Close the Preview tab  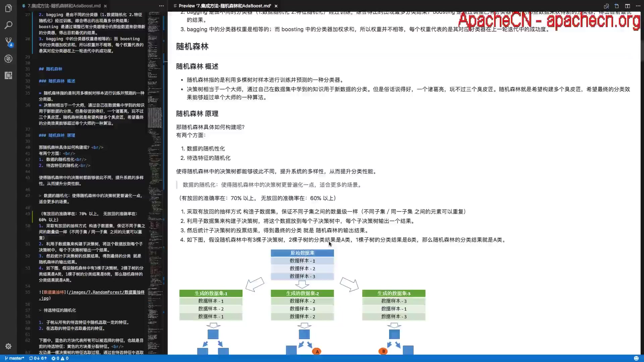click(276, 6)
